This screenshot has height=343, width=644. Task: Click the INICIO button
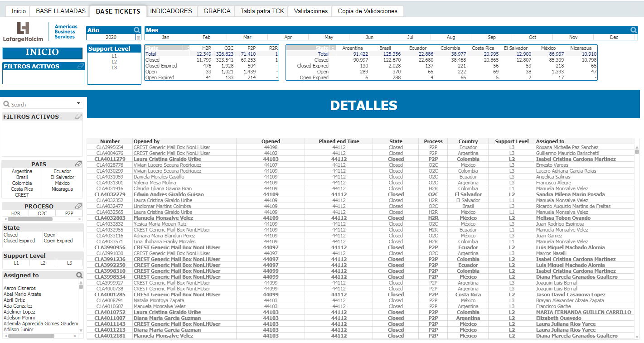43,52
